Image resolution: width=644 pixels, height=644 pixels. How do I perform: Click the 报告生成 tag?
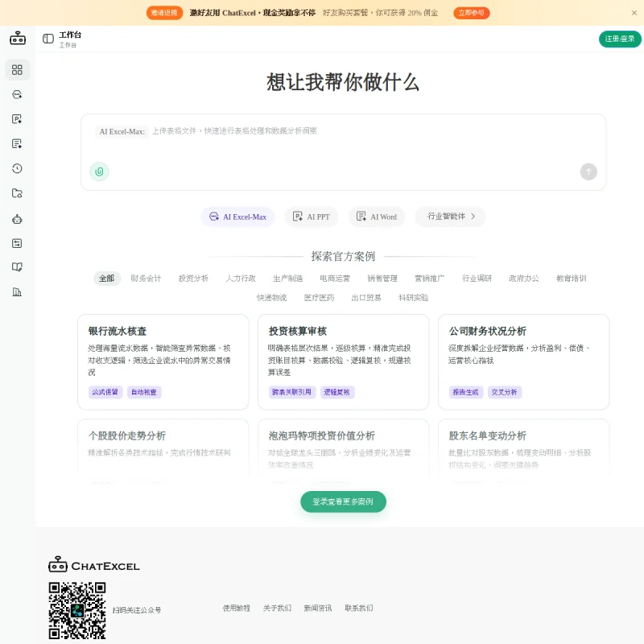tap(466, 392)
